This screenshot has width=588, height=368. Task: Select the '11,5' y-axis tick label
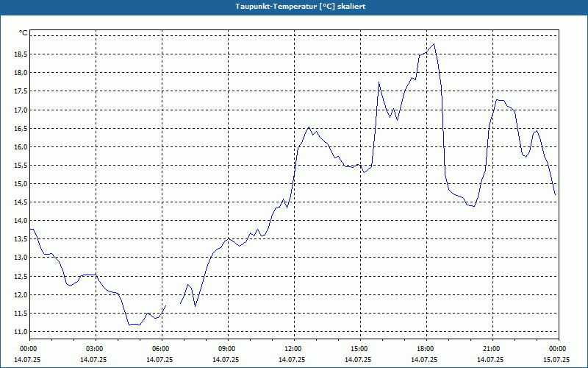tap(21, 314)
